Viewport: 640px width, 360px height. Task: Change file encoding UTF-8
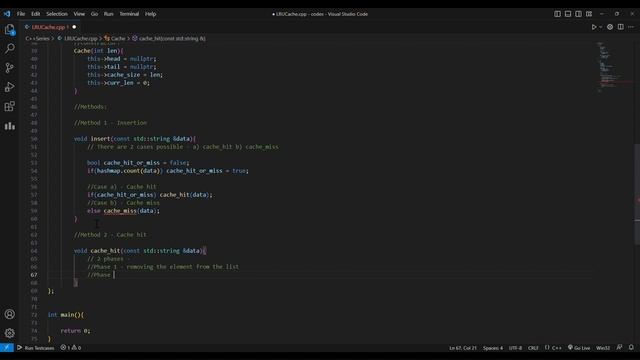click(x=515, y=348)
